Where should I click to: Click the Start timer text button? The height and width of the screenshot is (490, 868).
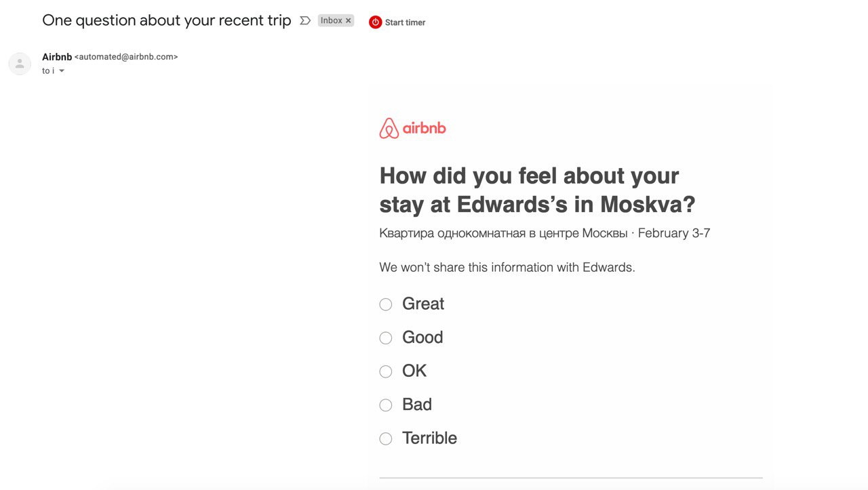(x=405, y=22)
